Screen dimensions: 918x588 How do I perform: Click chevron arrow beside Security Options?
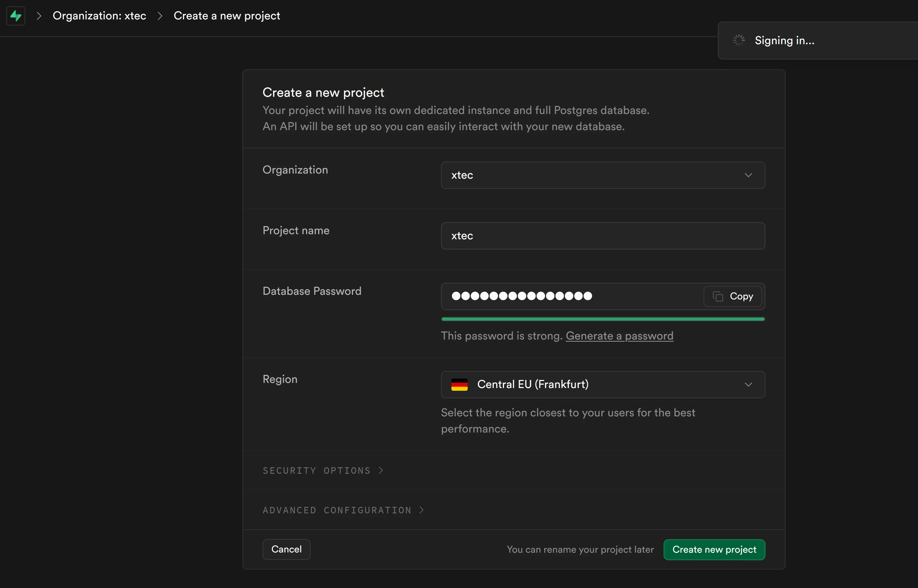click(x=381, y=471)
